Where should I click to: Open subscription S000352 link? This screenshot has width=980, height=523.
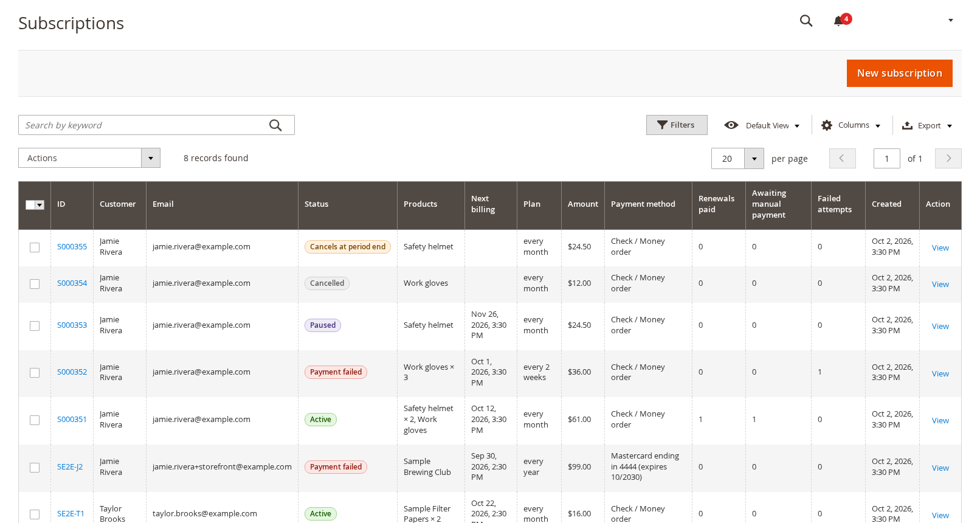tap(72, 372)
